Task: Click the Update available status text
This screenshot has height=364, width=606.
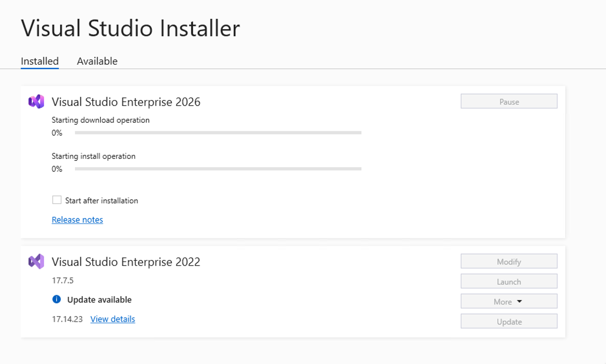Action: [x=99, y=300]
